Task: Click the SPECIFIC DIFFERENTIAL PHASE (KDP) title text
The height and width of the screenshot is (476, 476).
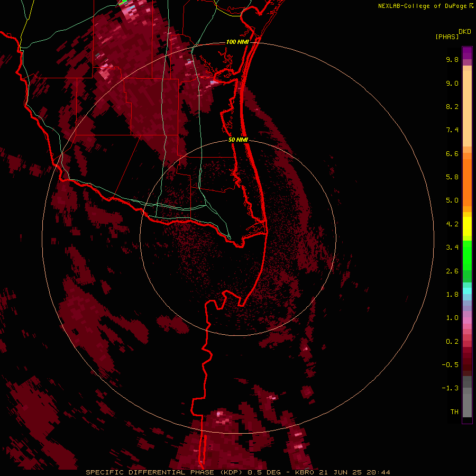Action: 165,472
